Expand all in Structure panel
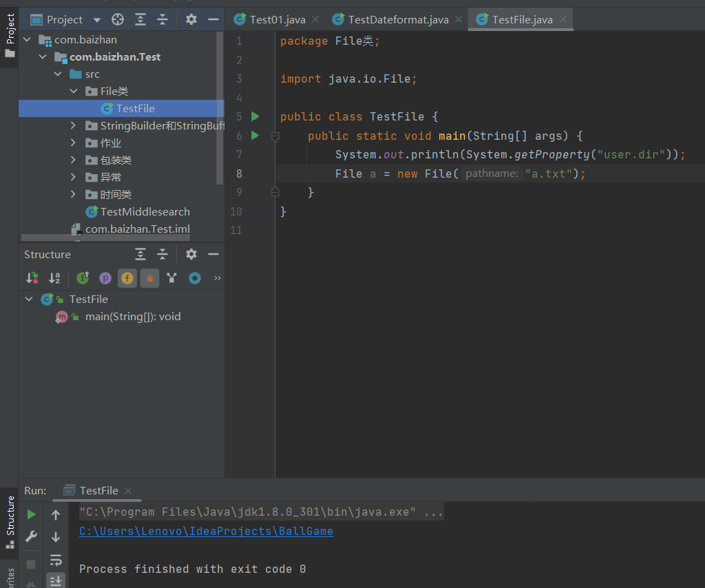 (140, 255)
